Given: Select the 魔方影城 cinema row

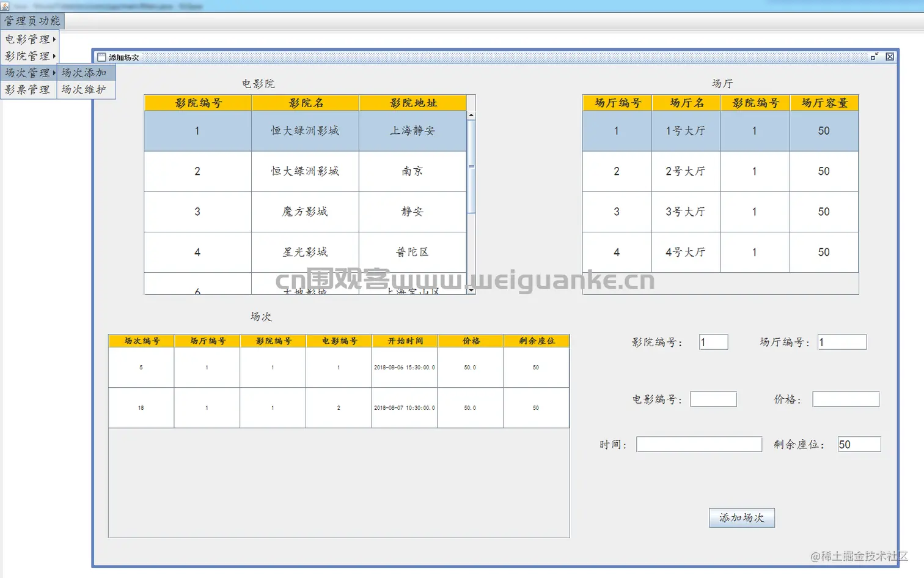Looking at the screenshot, I should point(305,212).
